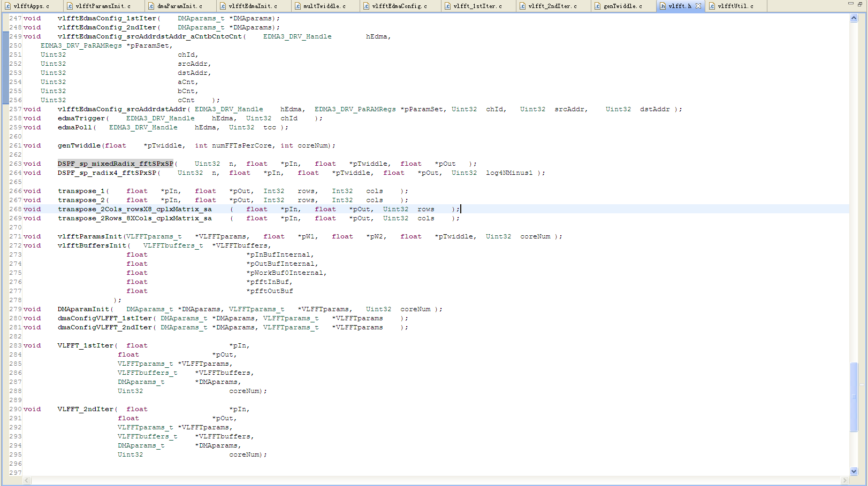Image resolution: width=868 pixels, height=486 pixels.
Task: Close the vlfft.h editor tab
Action: pos(698,6)
